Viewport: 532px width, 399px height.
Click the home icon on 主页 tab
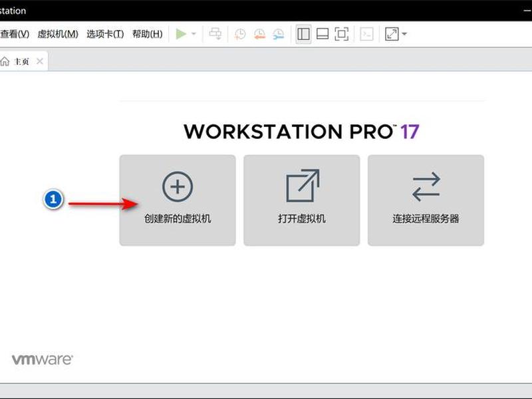point(5,61)
